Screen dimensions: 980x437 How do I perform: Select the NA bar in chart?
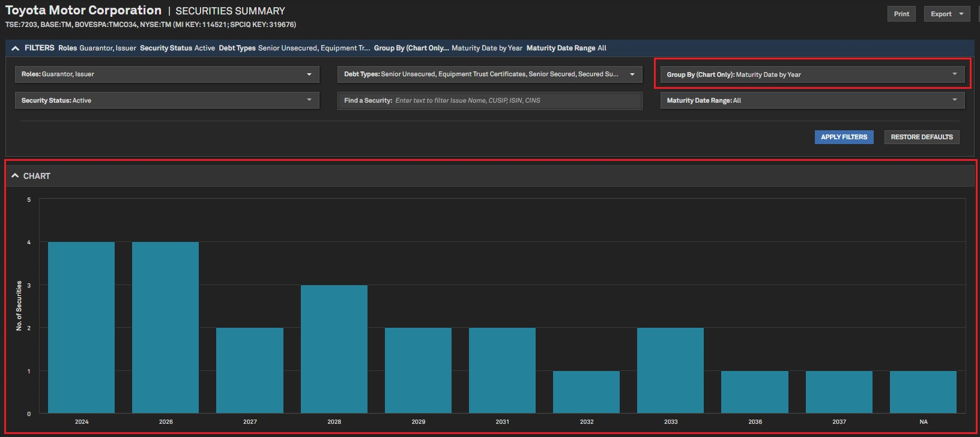[923, 392]
